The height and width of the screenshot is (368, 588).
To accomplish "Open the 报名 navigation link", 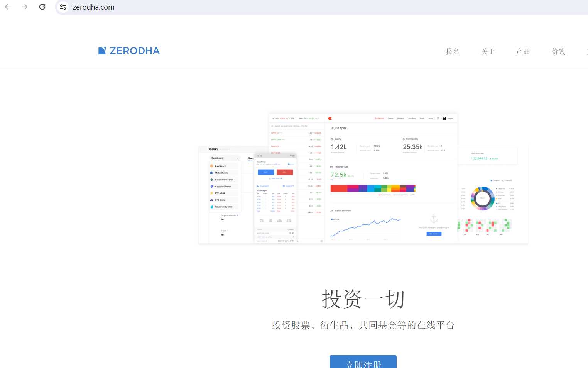I will (453, 51).
